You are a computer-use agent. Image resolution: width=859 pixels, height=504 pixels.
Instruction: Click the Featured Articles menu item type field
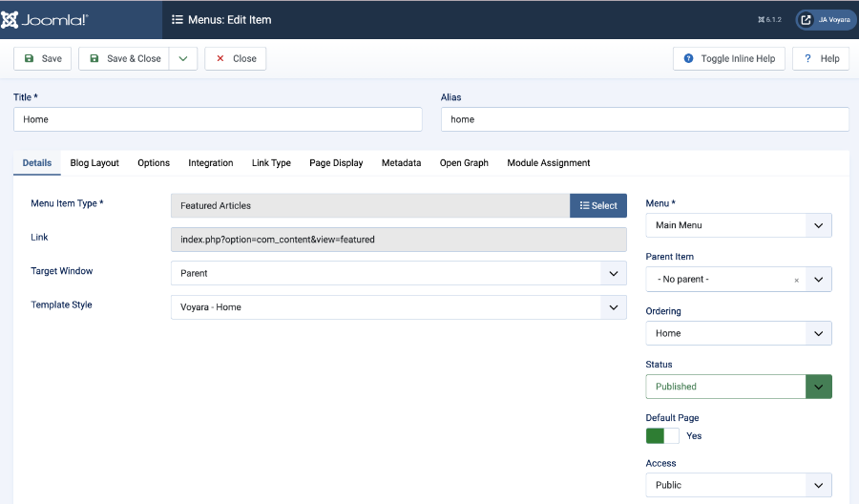[370, 205]
